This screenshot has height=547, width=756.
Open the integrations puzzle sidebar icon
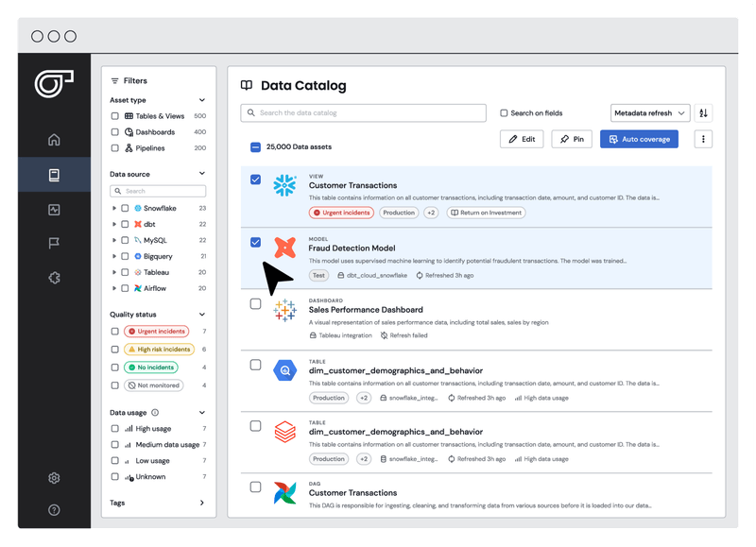tap(54, 278)
